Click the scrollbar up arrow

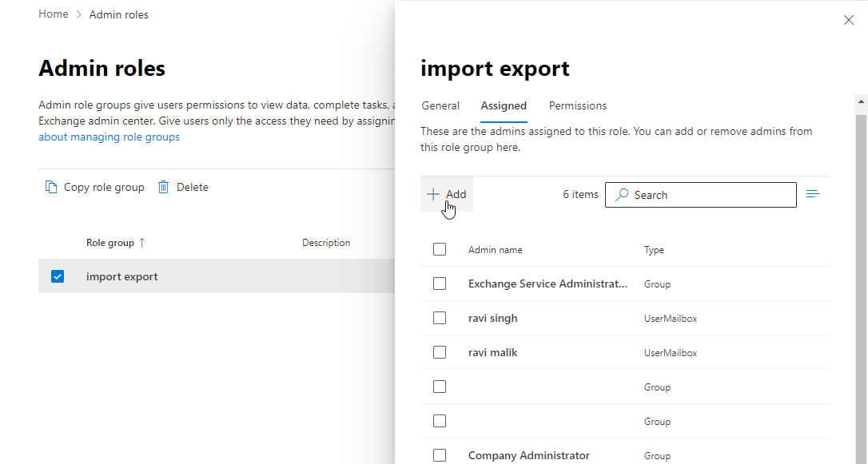[861, 102]
